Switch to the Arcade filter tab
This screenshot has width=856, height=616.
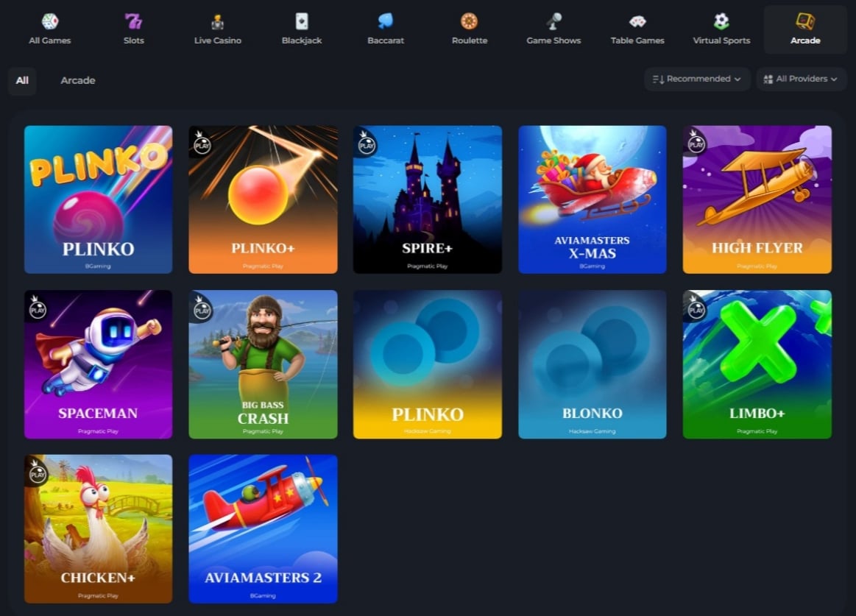77,81
